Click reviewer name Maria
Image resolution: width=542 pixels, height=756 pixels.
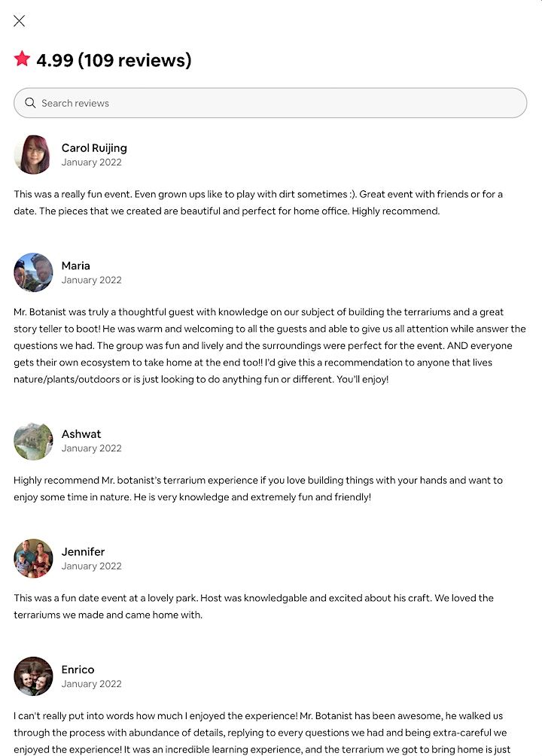click(76, 266)
